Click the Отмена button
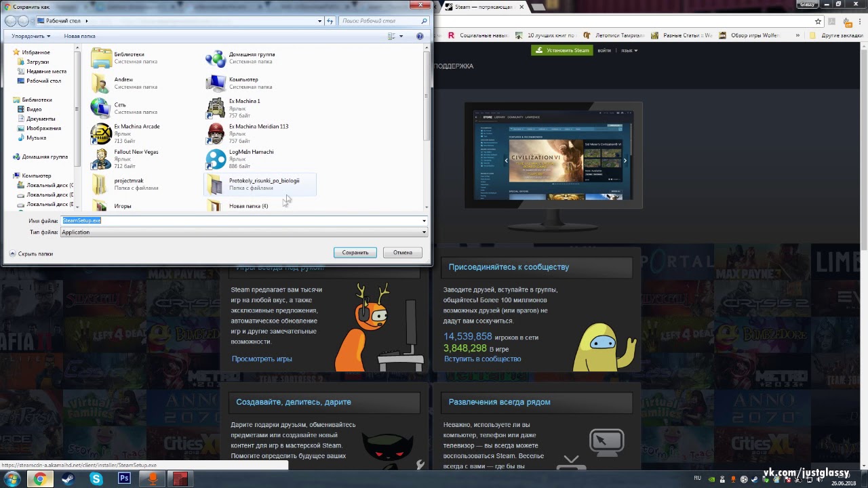Viewport: 868px width, 488px height. point(402,252)
